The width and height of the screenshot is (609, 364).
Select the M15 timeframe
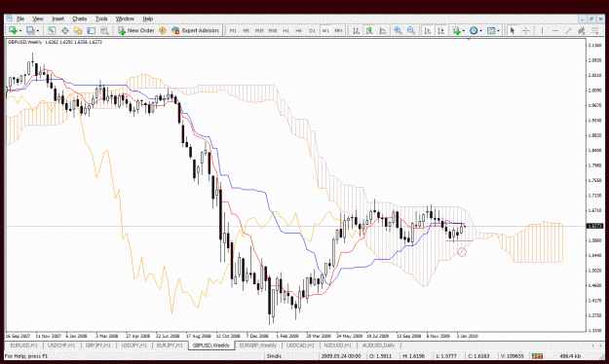(x=259, y=30)
